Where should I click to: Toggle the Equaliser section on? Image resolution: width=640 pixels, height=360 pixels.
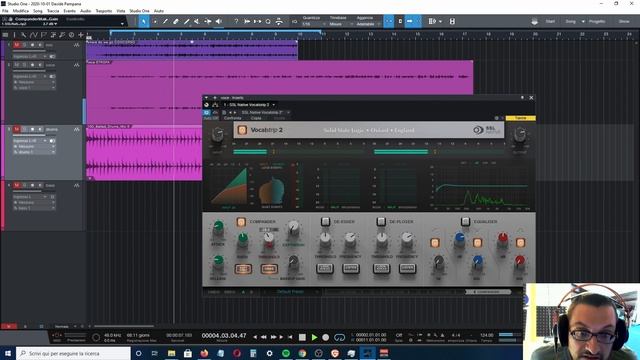pyautogui.click(x=465, y=221)
